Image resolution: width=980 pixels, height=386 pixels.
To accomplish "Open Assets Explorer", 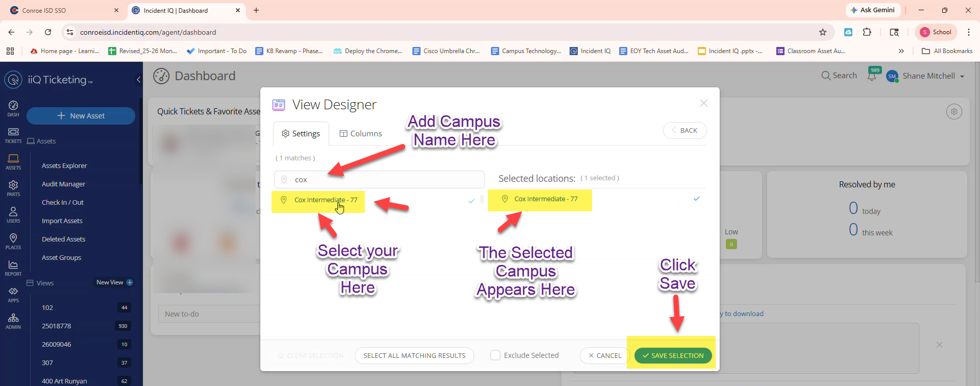I will 64,165.
